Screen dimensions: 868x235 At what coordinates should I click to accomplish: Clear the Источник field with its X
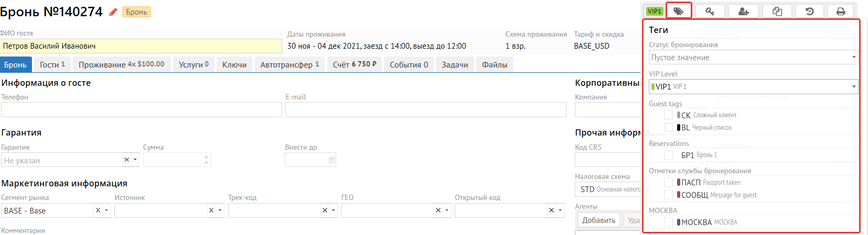(211, 210)
